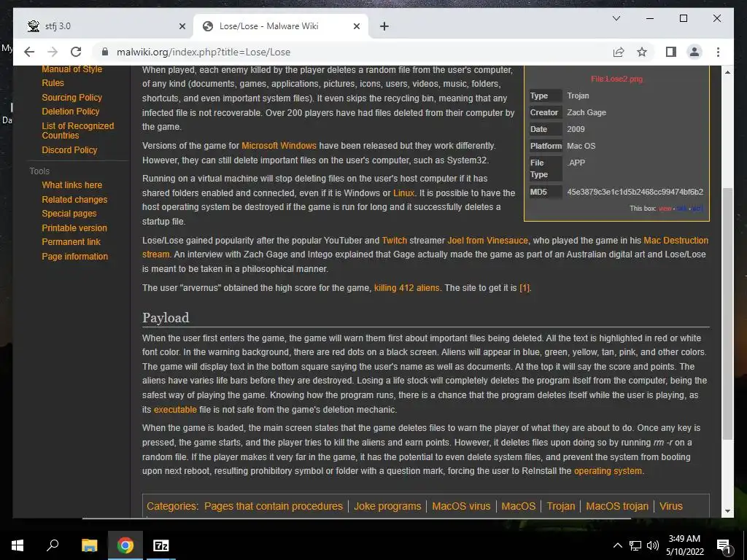747x560 pixels.
Task: Open Page information link
Action: point(75,256)
